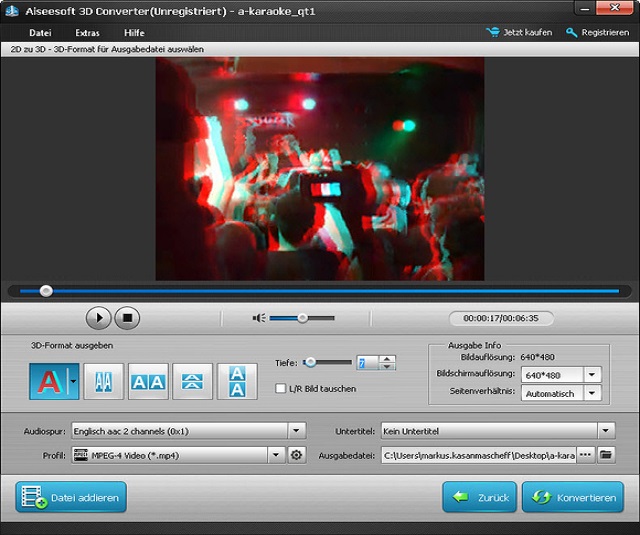Expand the Audiospur dropdown
This screenshot has width=640, height=535.
(296, 431)
